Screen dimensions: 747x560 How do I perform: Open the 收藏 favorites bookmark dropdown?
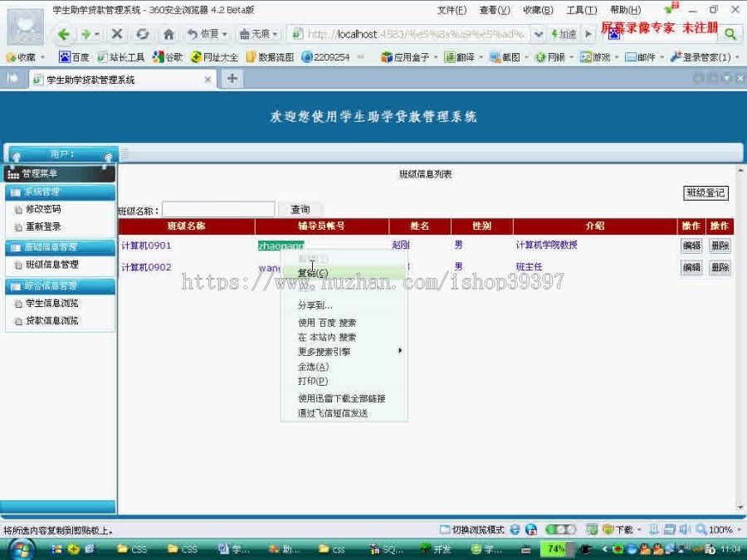(25, 57)
